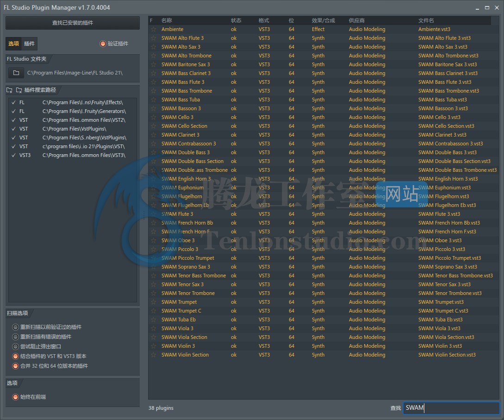
Task: Click the add search path folder icon
Action: pyautogui.click(x=9, y=90)
